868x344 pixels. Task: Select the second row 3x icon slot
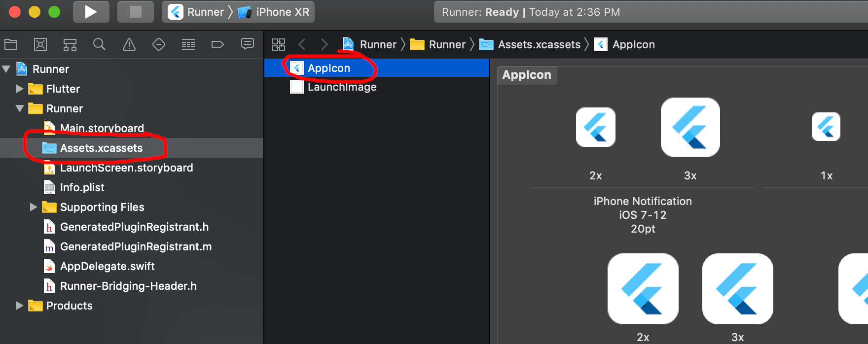pos(738,289)
